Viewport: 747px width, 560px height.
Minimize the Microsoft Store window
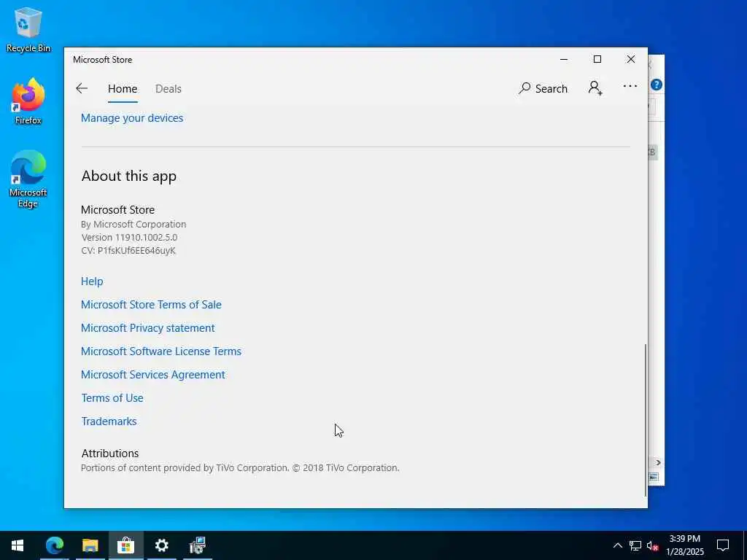point(564,59)
